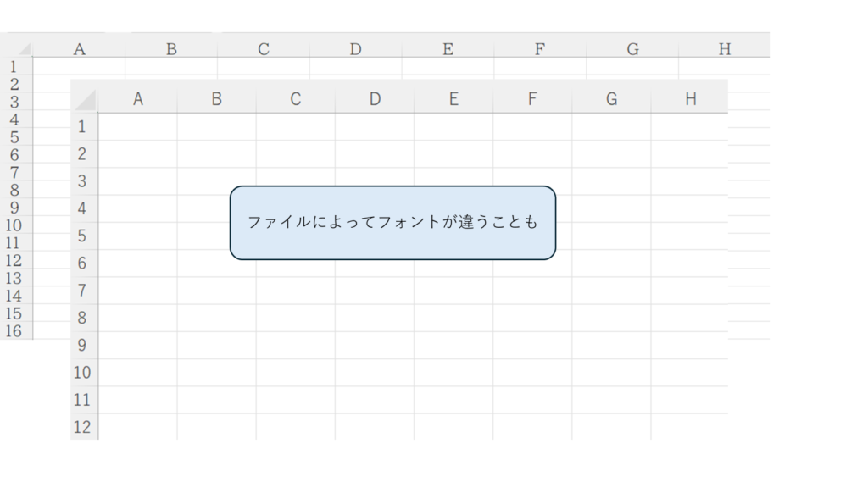Select column H header in the back serif grid

click(x=724, y=49)
